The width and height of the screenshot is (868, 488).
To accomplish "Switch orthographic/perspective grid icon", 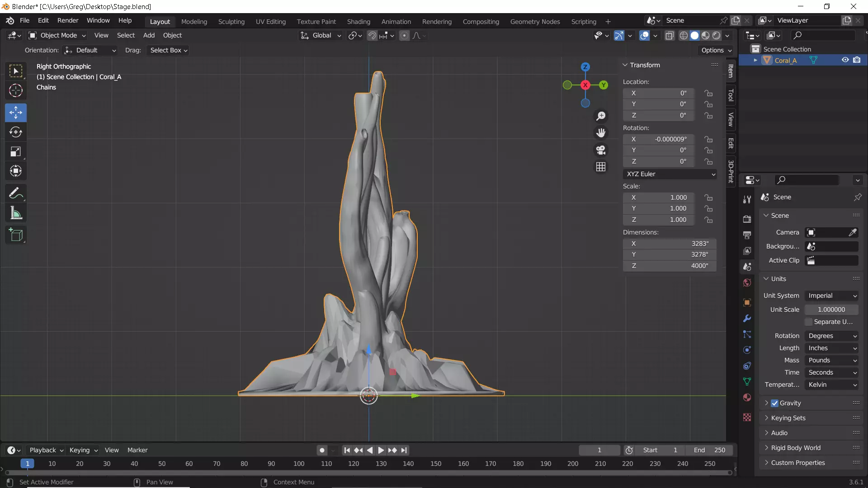I will tap(601, 167).
